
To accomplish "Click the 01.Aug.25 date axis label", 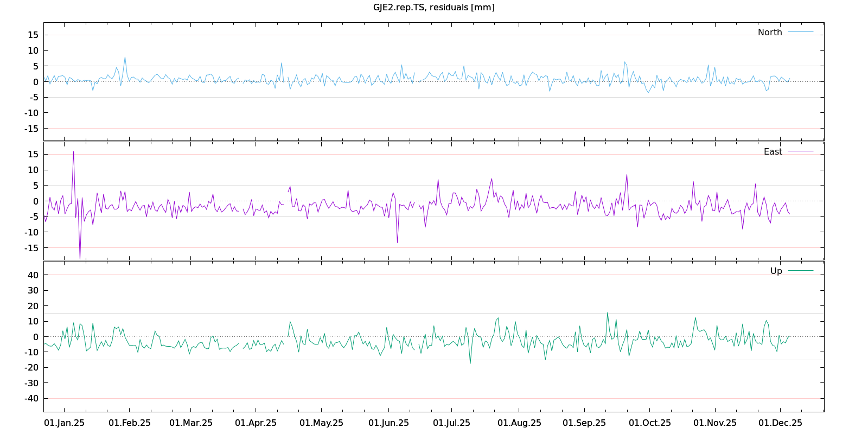I will pyautogui.click(x=519, y=423).
